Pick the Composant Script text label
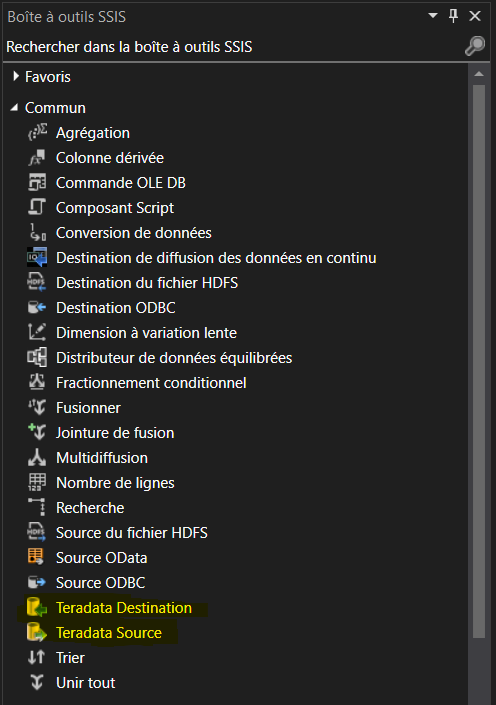The height and width of the screenshot is (705, 496). [115, 208]
